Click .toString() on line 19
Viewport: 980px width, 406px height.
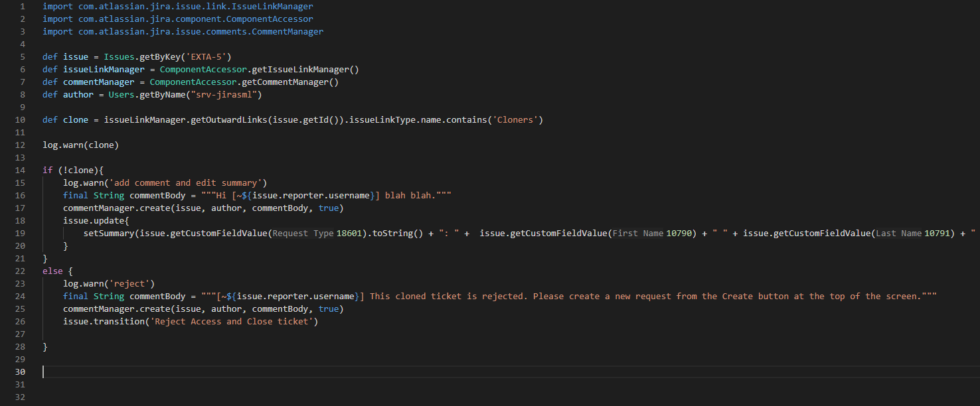[x=396, y=233]
